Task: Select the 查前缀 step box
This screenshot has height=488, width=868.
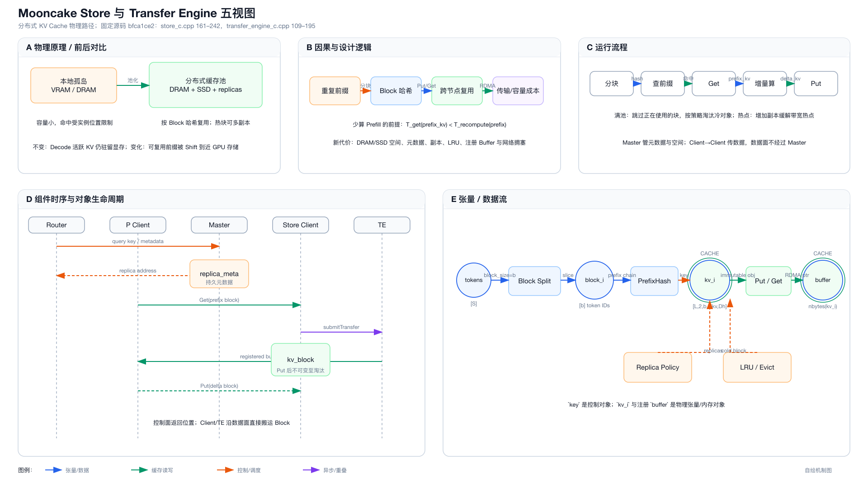Action: (x=663, y=84)
